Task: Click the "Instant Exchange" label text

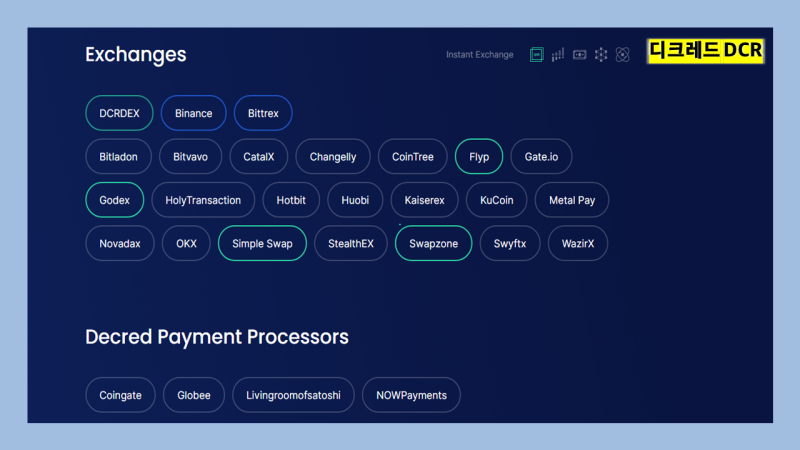Action: click(480, 55)
